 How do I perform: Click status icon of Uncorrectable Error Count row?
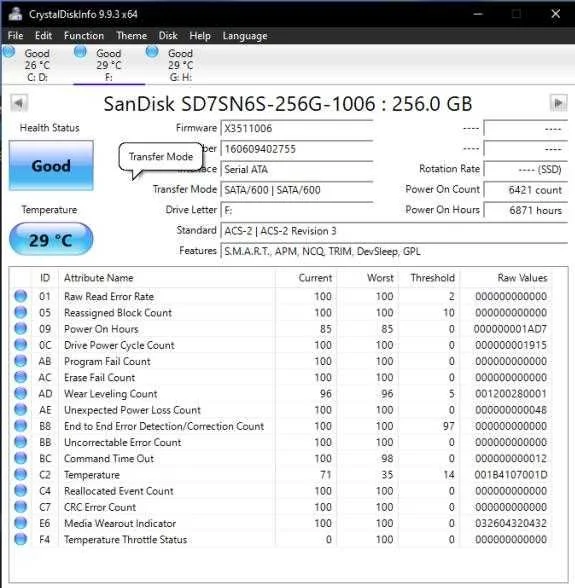[21, 442]
